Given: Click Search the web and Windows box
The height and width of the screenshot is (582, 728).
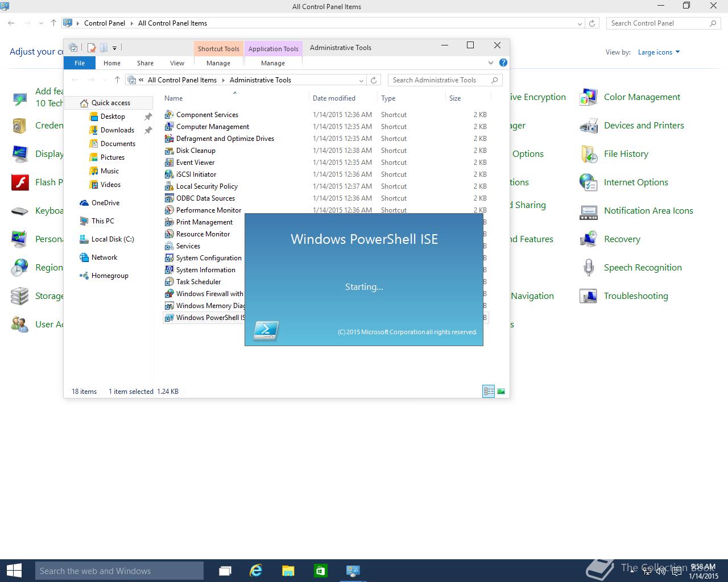Looking at the screenshot, I should tap(119, 571).
